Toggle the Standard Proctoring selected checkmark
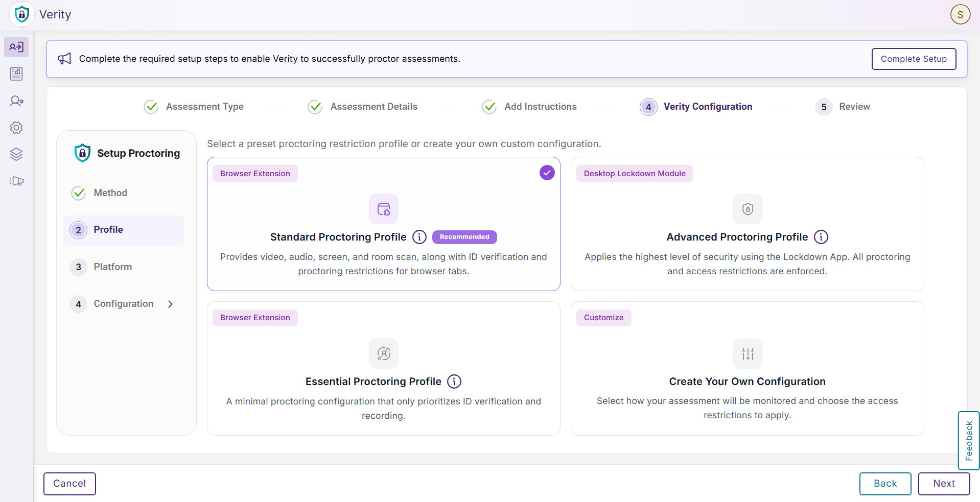This screenshot has height=502, width=980. pos(547,173)
